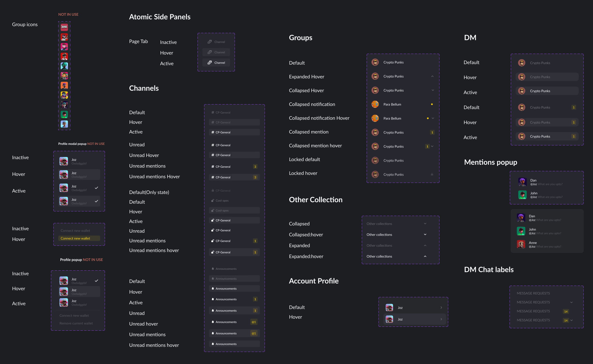Click the orange-background group icon
The image size is (593, 364).
coord(64,85)
